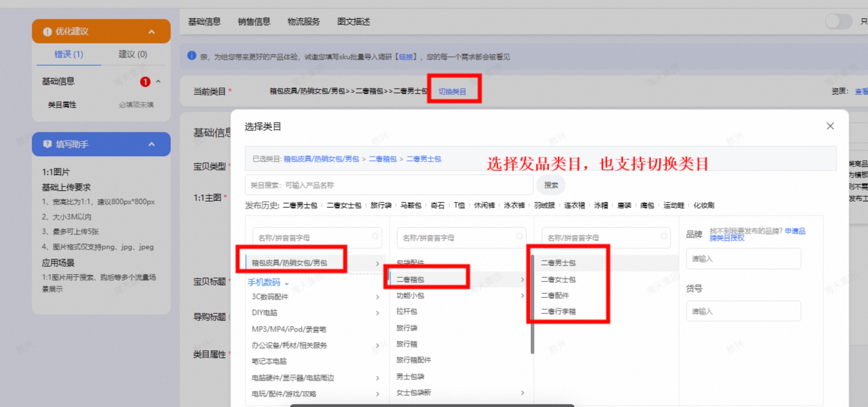Select 马鞍包 from publish history
This screenshot has height=407, width=868.
click(x=411, y=206)
